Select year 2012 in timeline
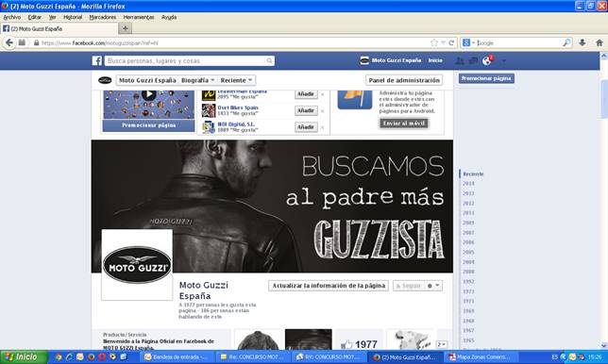The width and height of the screenshot is (608, 364). pos(468,203)
